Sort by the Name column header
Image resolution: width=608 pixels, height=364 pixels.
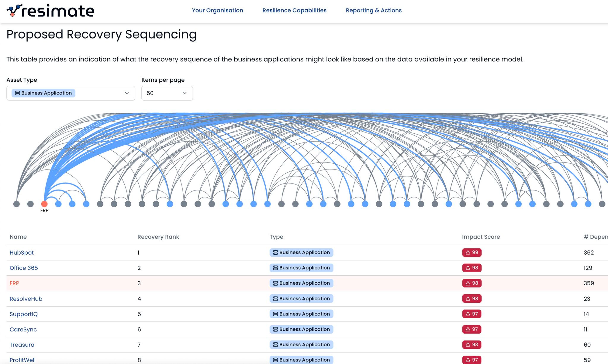(18, 237)
